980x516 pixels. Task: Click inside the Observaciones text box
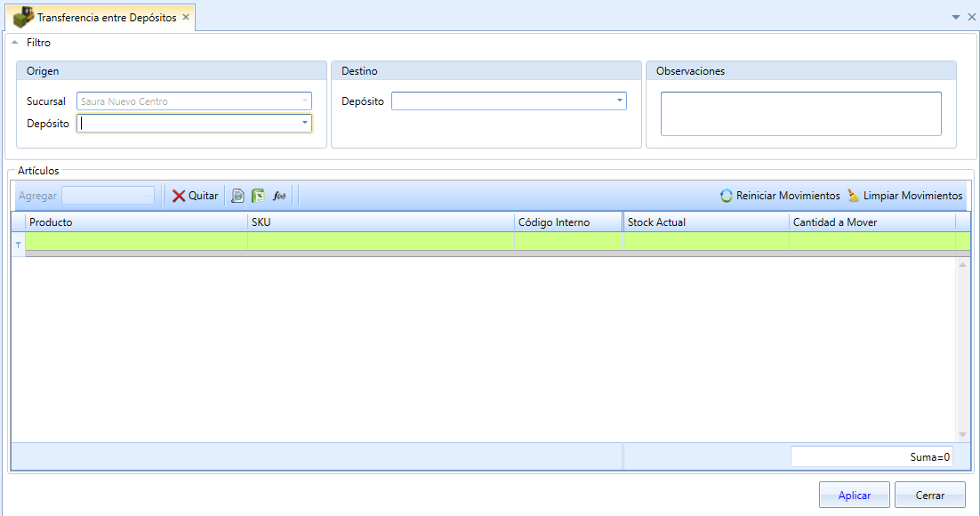click(x=800, y=114)
